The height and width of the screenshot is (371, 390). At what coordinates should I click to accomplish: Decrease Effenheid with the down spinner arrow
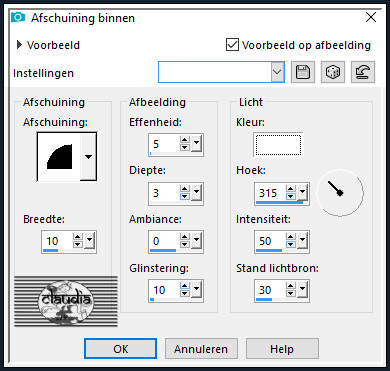click(x=185, y=148)
